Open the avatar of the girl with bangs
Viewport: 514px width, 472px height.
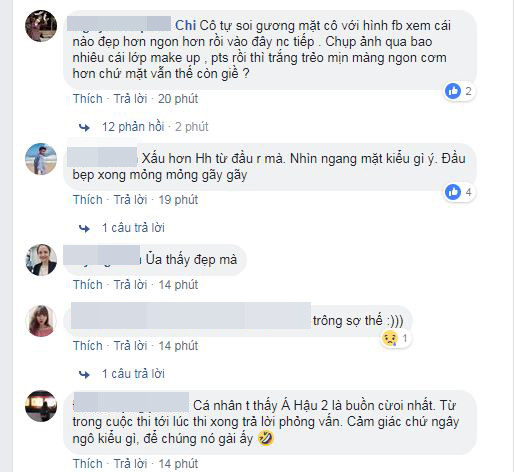click(41, 321)
